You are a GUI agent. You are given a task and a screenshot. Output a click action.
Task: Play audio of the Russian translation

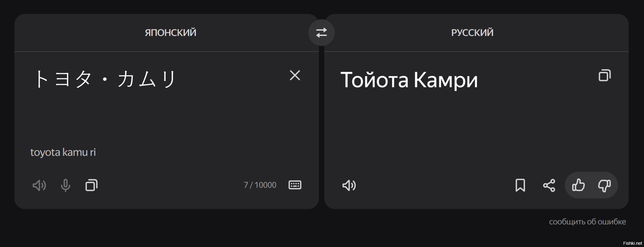click(x=349, y=185)
